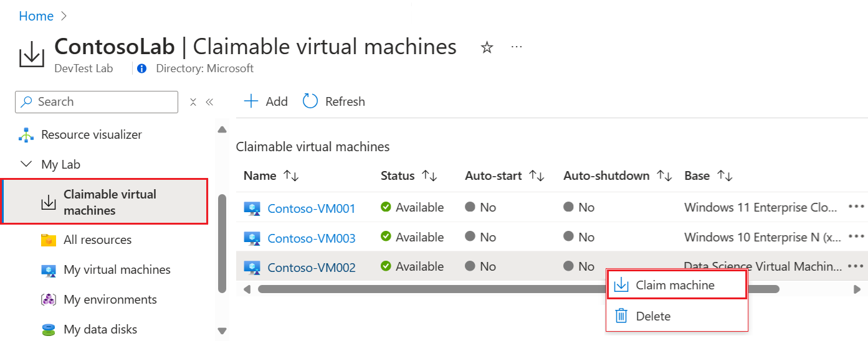Collapse the sidebar with the double chevron
The height and width of the screenshot is (341, 868).
pyautogui.click(x=209, y=102)
